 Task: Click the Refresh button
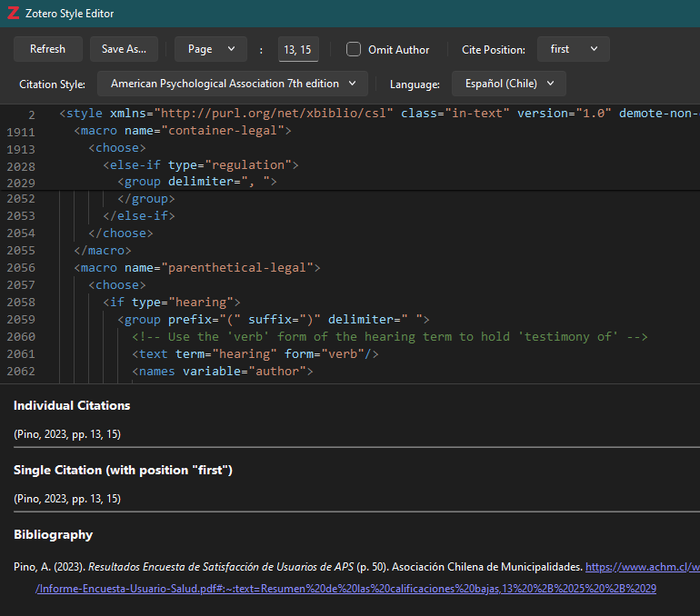48,49
